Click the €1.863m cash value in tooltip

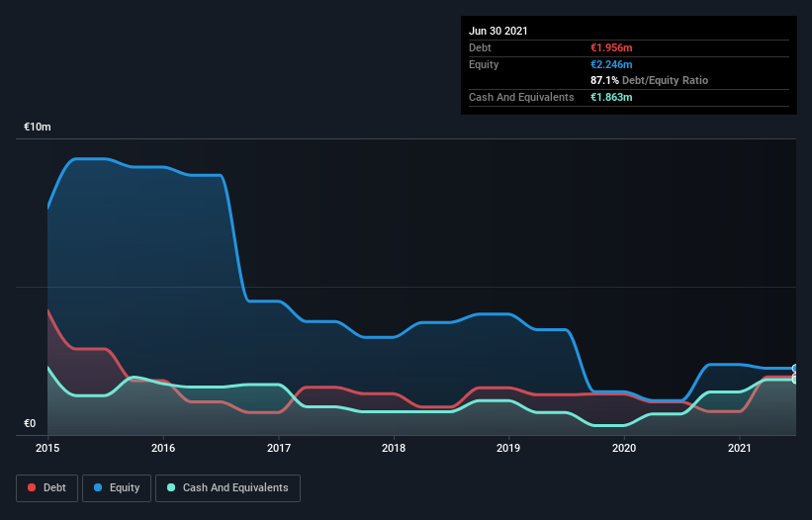point(611,97)
